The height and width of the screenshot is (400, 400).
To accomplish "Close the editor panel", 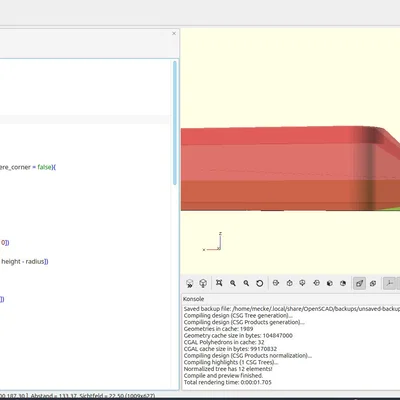I will click(x=174, y=33).
